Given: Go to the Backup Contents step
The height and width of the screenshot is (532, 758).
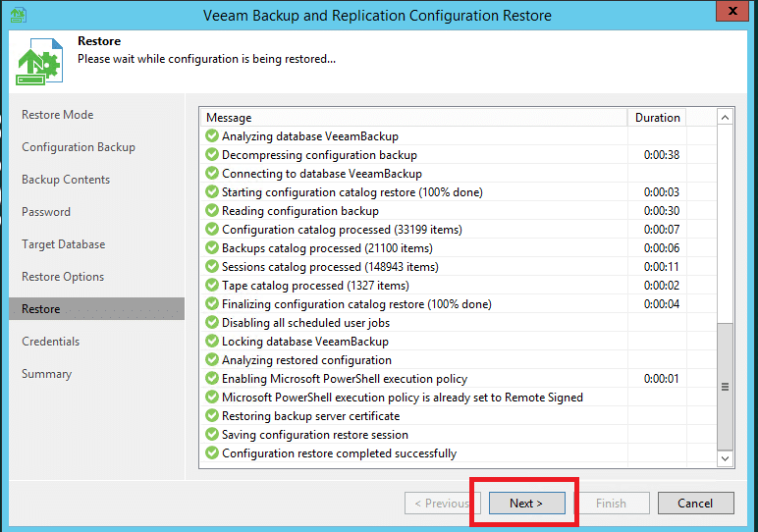Looking at the screenshot, I should point(66,180).
